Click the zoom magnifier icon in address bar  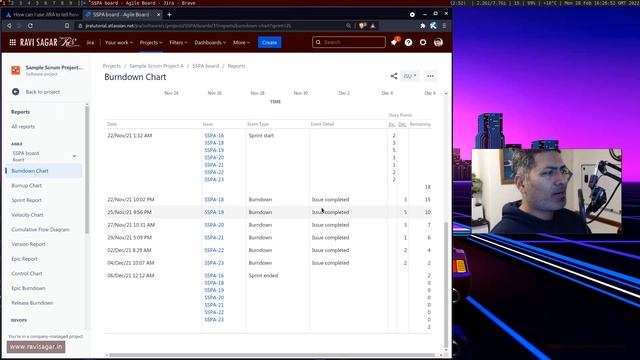coord(348,26)
